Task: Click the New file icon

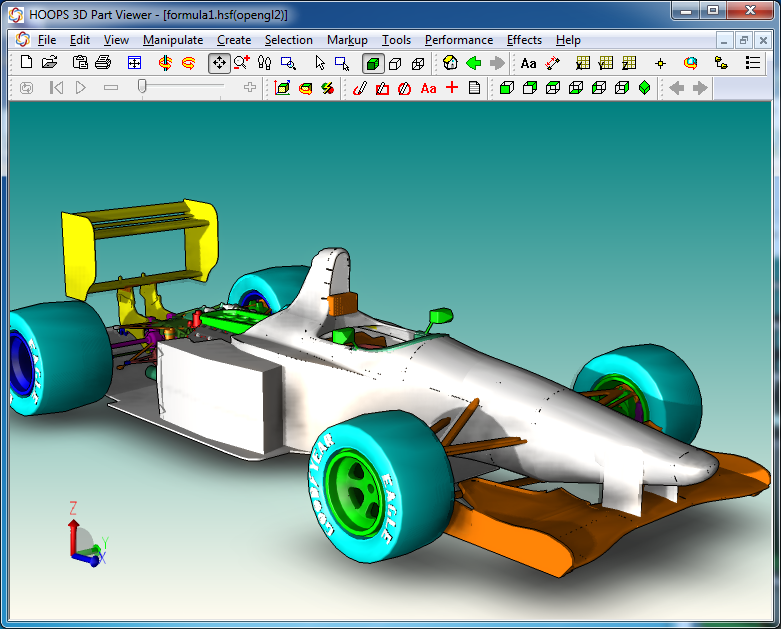Action: click(27, 63)
